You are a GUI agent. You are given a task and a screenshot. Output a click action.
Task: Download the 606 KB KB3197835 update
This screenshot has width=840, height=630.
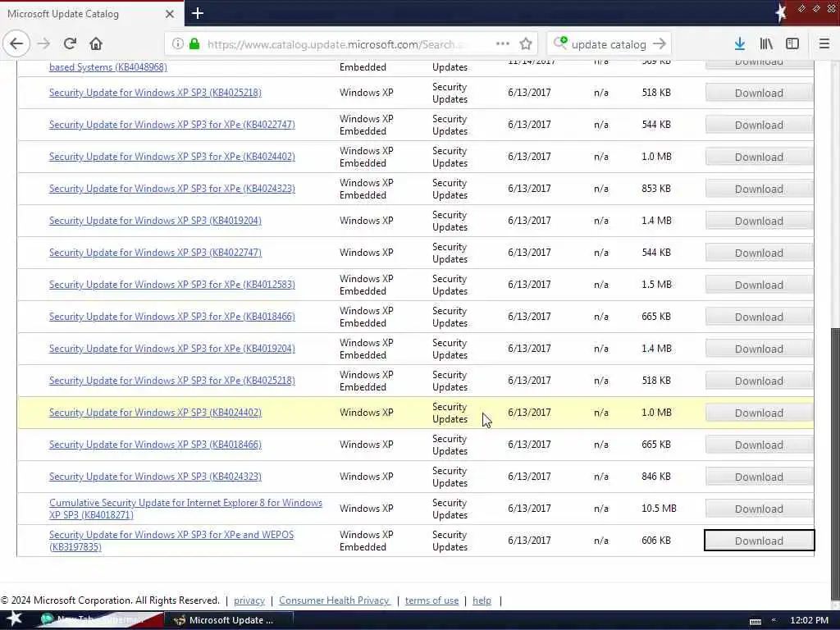point(759,541)
